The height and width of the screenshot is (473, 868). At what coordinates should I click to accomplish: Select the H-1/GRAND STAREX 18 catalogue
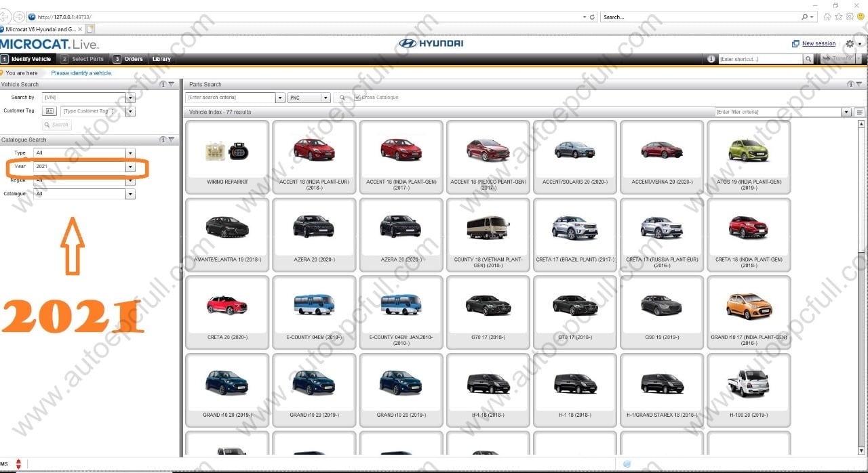(661, 390)
